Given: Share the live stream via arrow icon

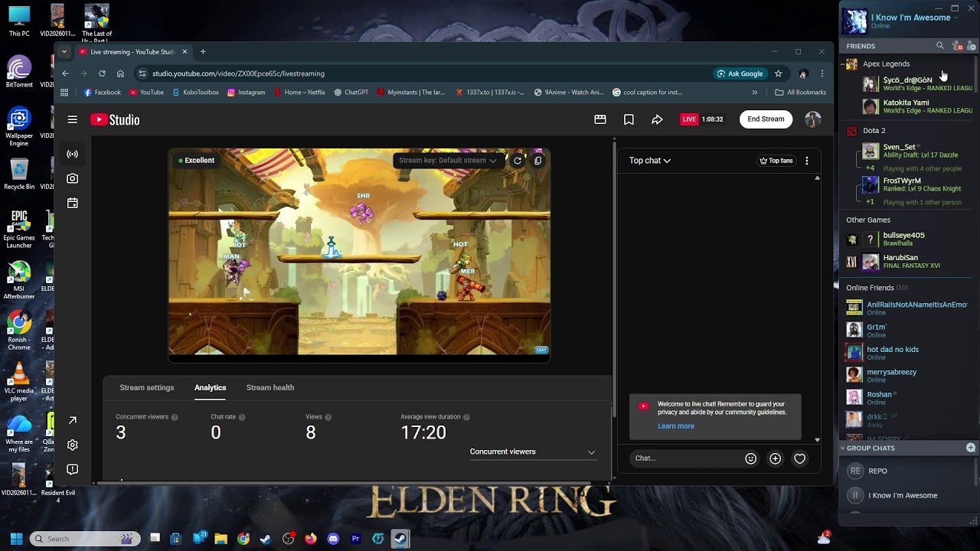Looking at the screenshot, I should pos(657,119).
